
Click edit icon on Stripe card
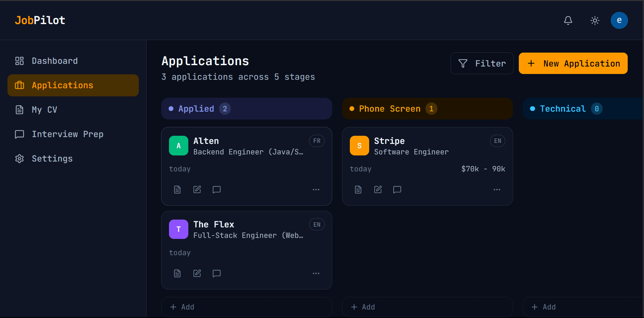coord(378,189)
